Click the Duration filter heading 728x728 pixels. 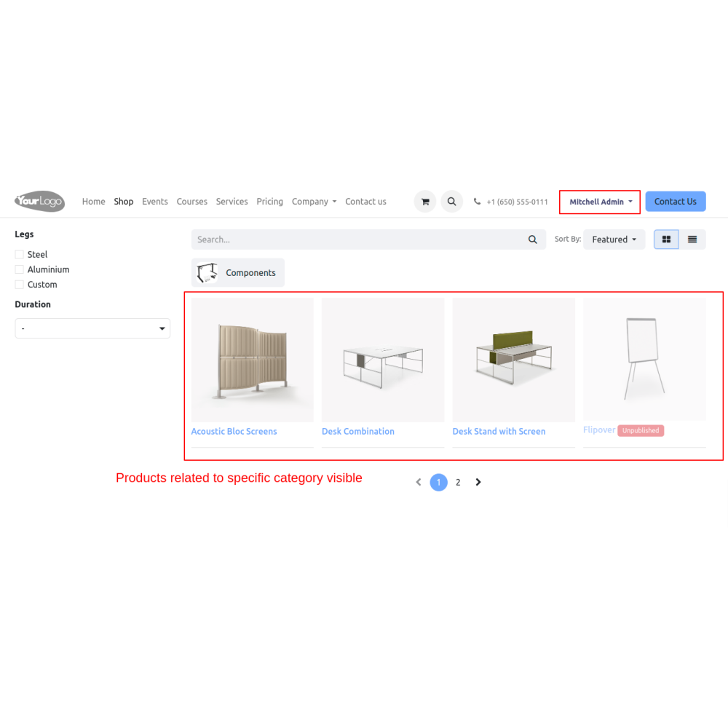pyautogui.click(x=33, y=304)
